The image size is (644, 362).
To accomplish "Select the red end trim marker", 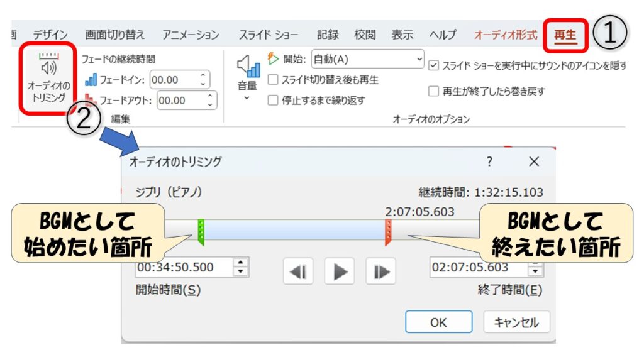I will tap(389, 232).
